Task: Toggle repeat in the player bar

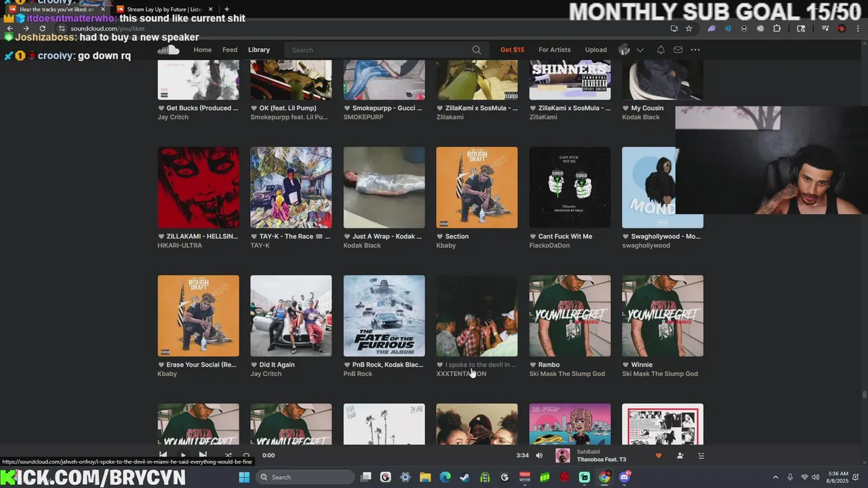Action: coord(246,455)
